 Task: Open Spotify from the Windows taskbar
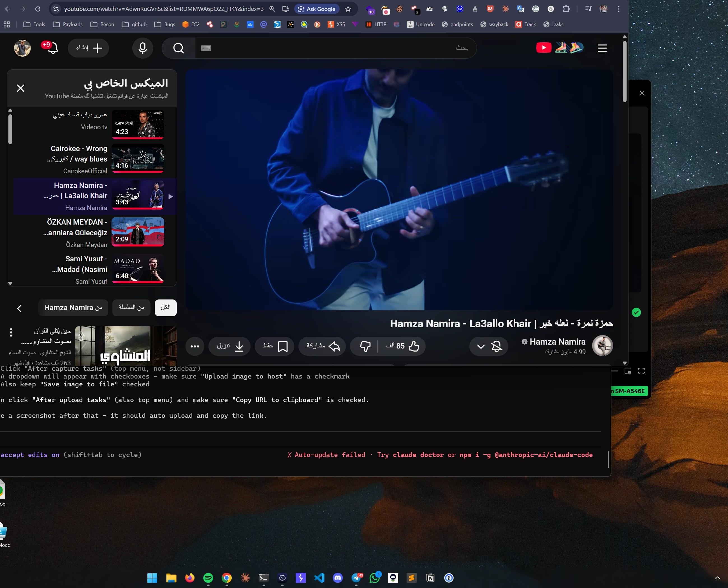coord(208,578)
